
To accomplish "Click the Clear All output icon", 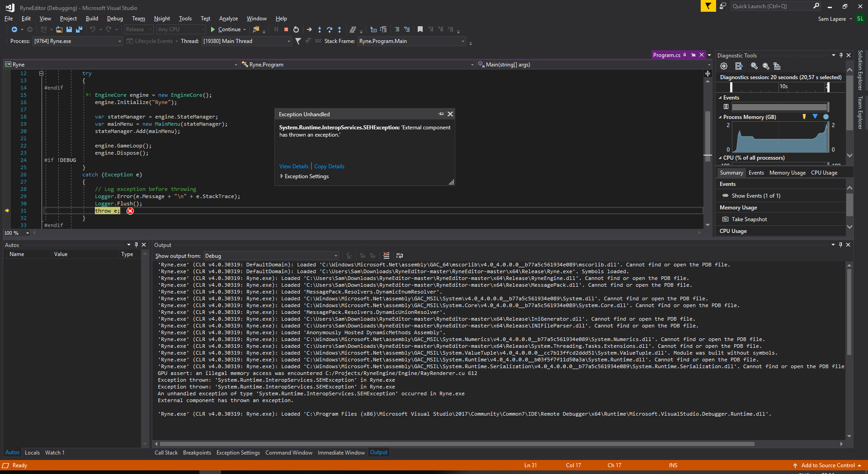I will (387, 256).
